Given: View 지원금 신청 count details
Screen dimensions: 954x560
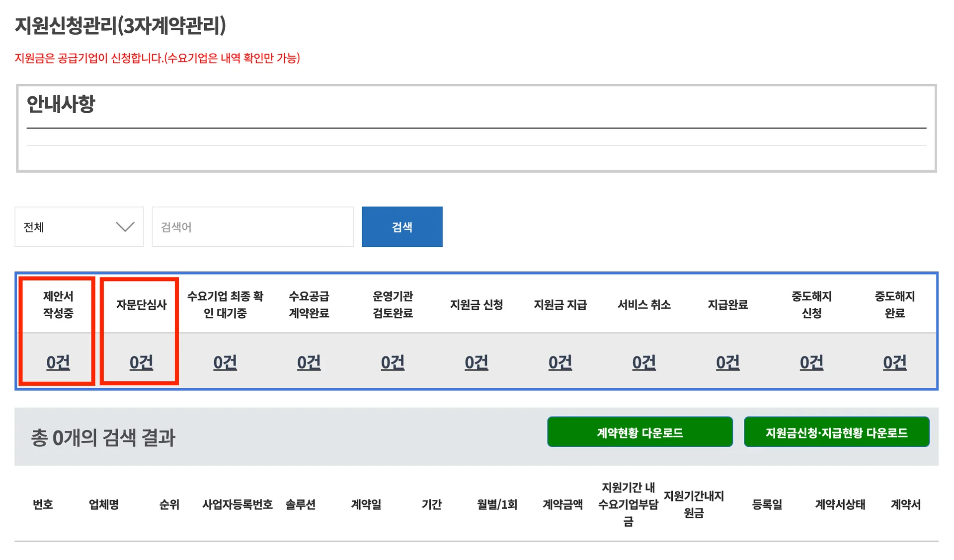Looking at the screenshot, I should [476, 362].
